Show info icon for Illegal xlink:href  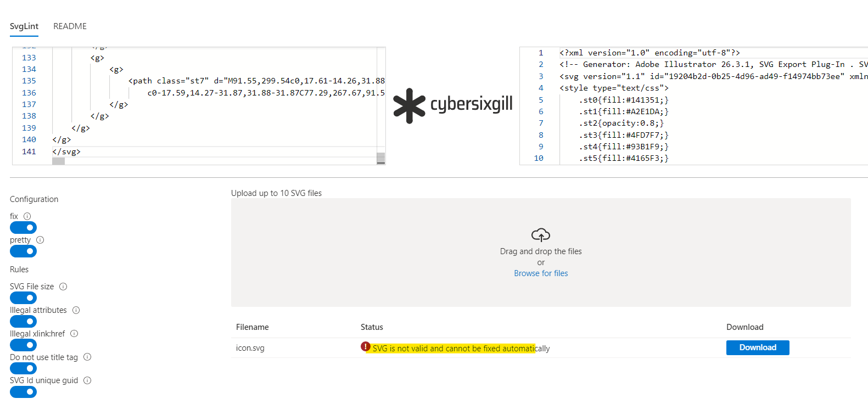coord(74,334)
